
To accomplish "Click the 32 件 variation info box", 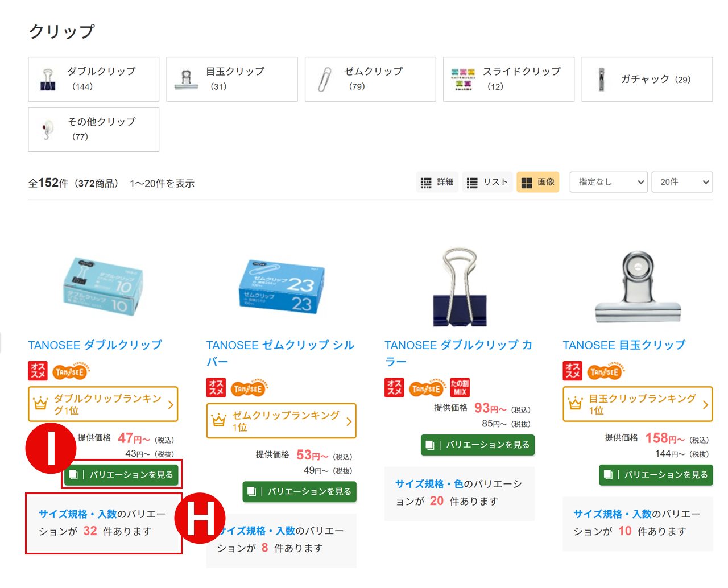I will click(104, 523).
